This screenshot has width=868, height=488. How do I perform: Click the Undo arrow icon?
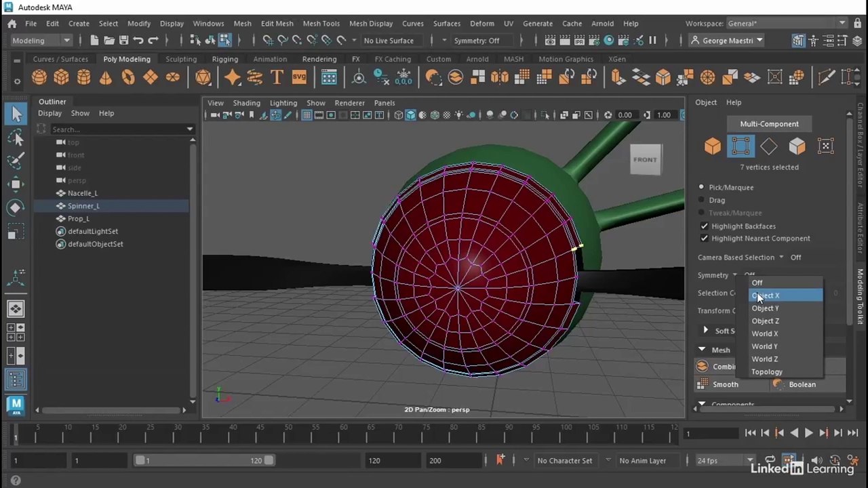(138, 41)
